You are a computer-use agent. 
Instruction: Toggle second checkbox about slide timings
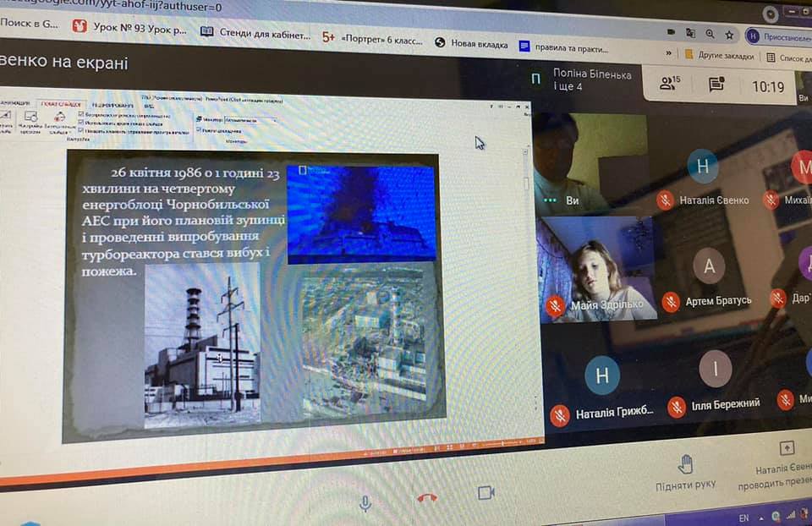[x=81, y=123]
